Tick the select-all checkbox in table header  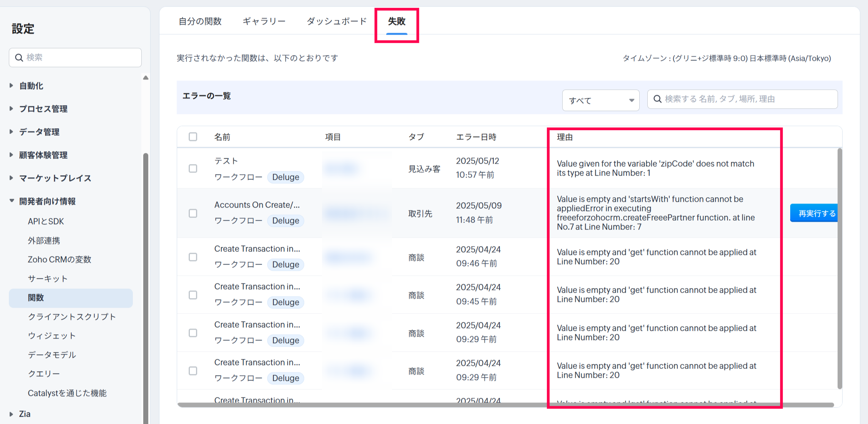pyautogui.click(x=193, y=137)
